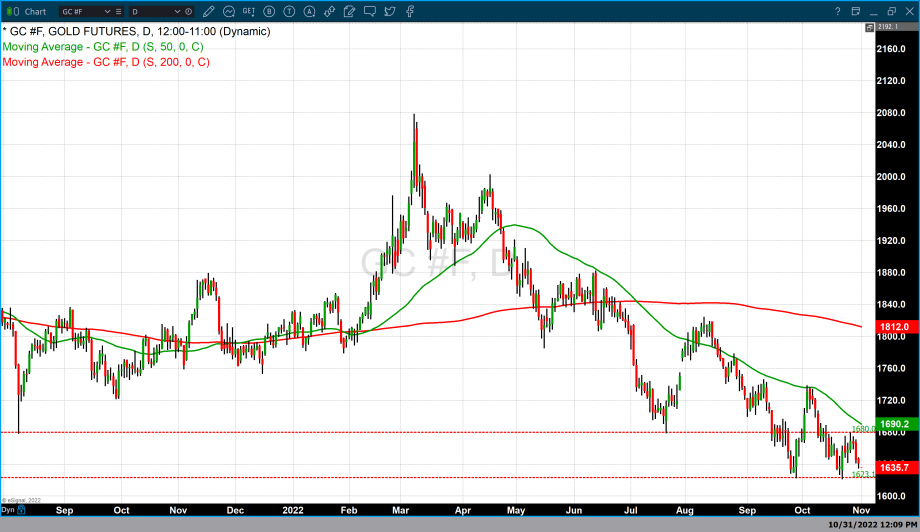Click the circled A toolbar icon
Screen dimensions: 920x532
coord(309,11)
